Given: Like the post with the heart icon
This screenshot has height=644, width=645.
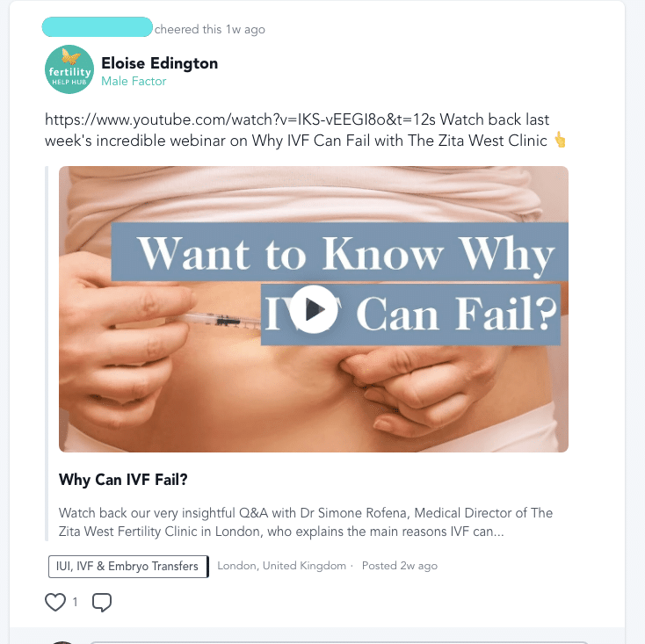Looking at the screenshot, I should coord(55,603).
